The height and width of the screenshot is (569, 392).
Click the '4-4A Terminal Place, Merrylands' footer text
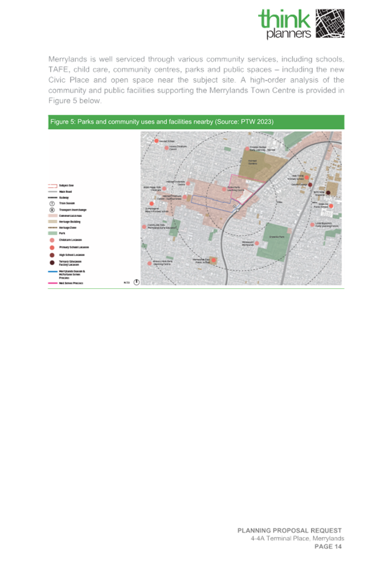pyautogui.click(x=297, y=539)
